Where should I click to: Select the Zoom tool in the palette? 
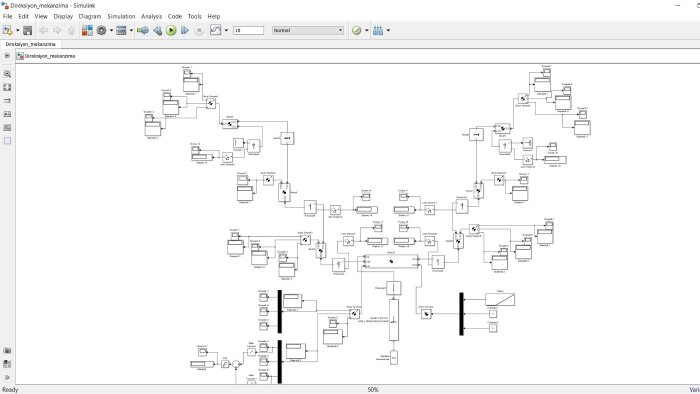pos(7,74)
